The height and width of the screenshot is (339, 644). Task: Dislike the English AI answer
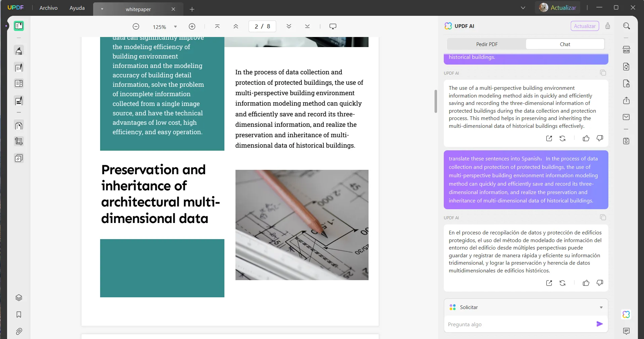click(x=600, y=138)
